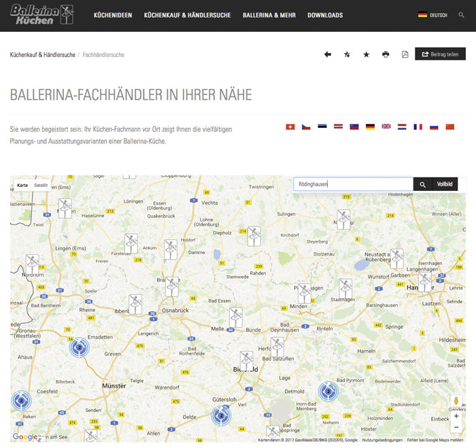Click the map search magnifier button
Screen dimensions: 476x448
[422, 184]
